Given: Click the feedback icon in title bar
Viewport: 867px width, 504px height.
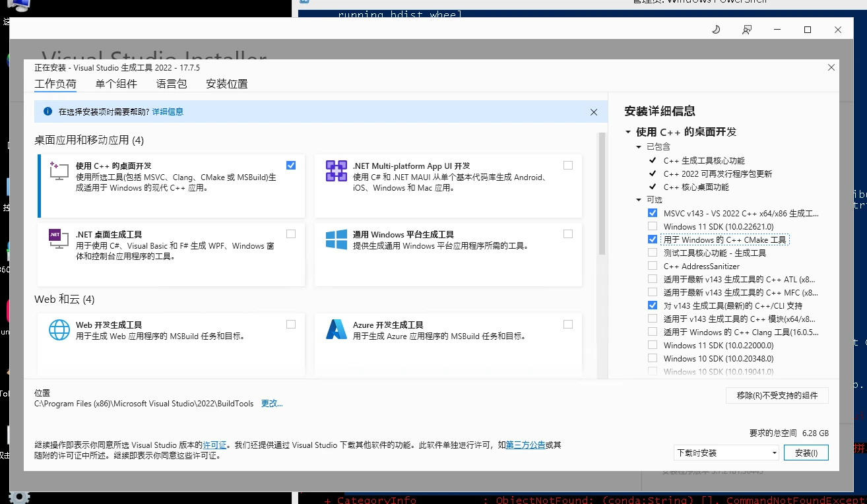Looking at the screenshot, I should [x=747, y=30].
